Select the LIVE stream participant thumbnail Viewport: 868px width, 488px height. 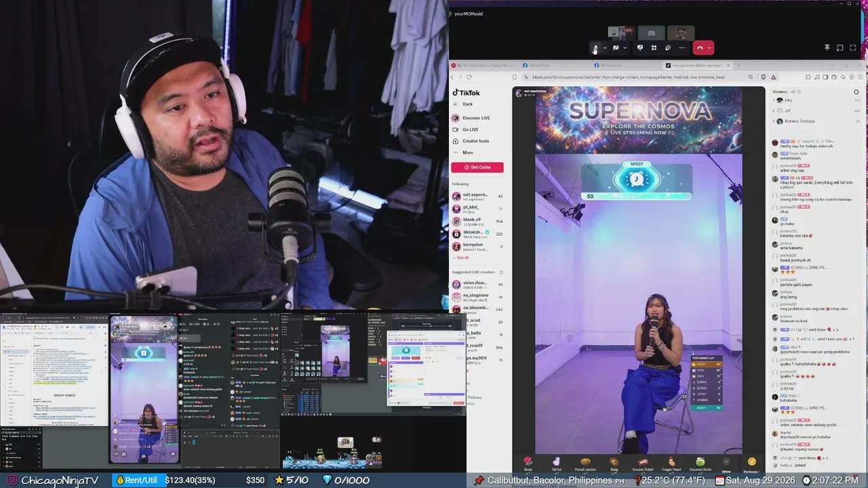pyautogui.click(x=620, y=33)
